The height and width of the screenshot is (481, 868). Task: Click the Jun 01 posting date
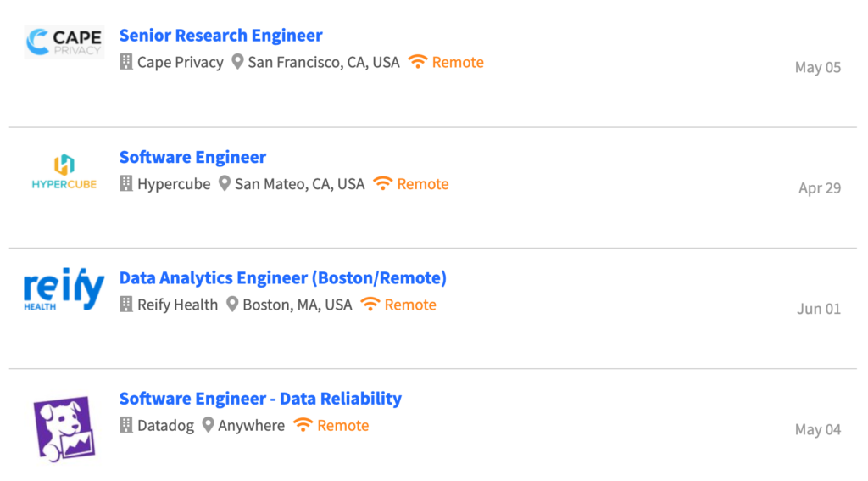coord(819,309)
